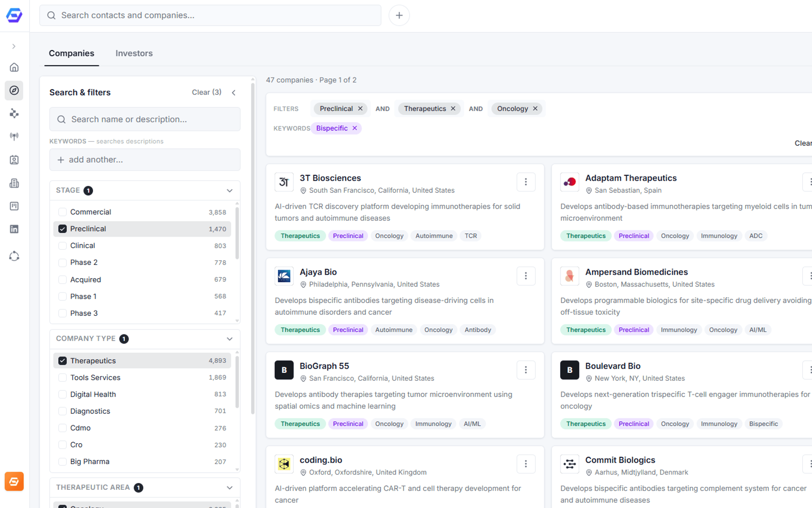Switch to the Companies tab
Screen dimensions: 812x508
[71, 53]
